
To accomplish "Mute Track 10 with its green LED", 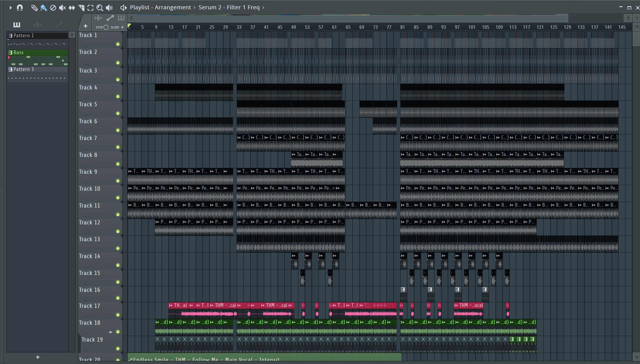I will (118, 198).
